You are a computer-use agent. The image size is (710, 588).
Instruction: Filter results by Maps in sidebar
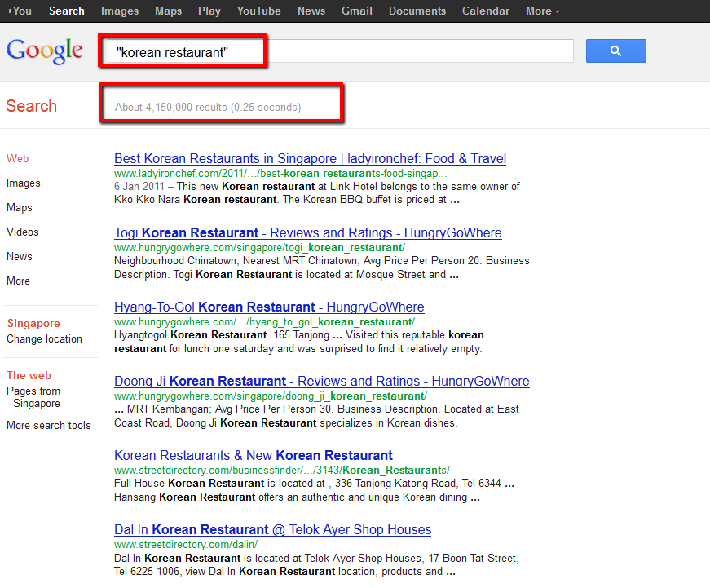click(x=20, y=207)
